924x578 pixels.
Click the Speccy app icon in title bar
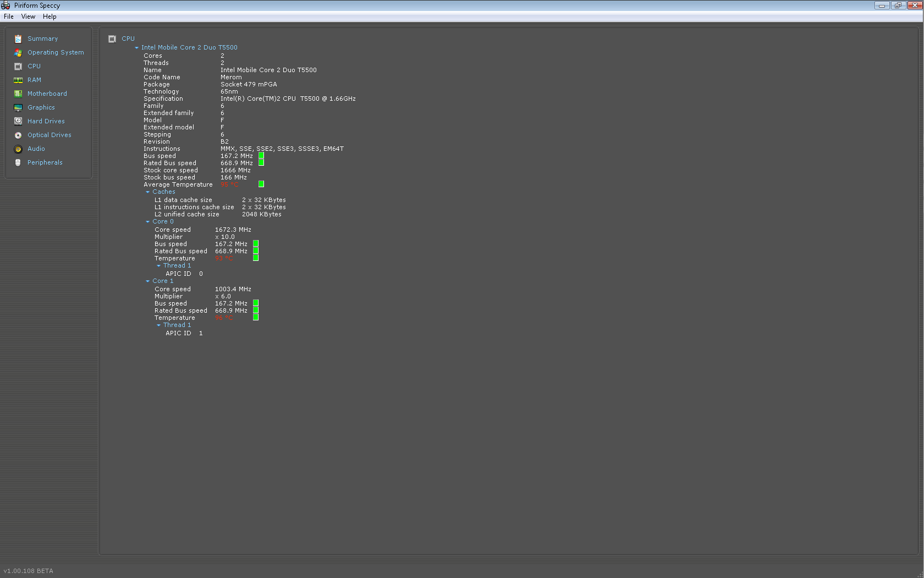click(x=5, y=6)
